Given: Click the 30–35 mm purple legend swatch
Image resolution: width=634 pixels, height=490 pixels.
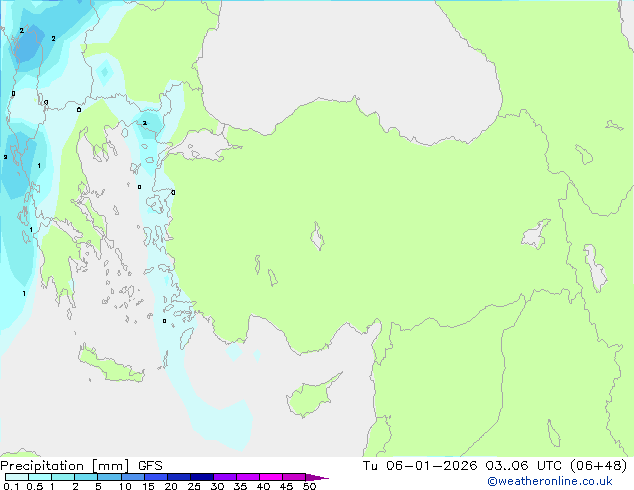Looking at the screenshot, I should pos(224,477).
